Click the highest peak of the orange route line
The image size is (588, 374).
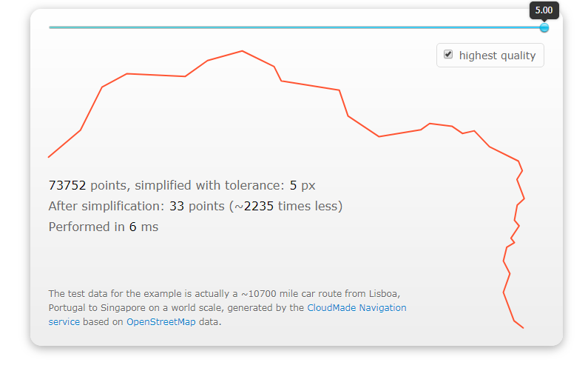click(243, 51)
